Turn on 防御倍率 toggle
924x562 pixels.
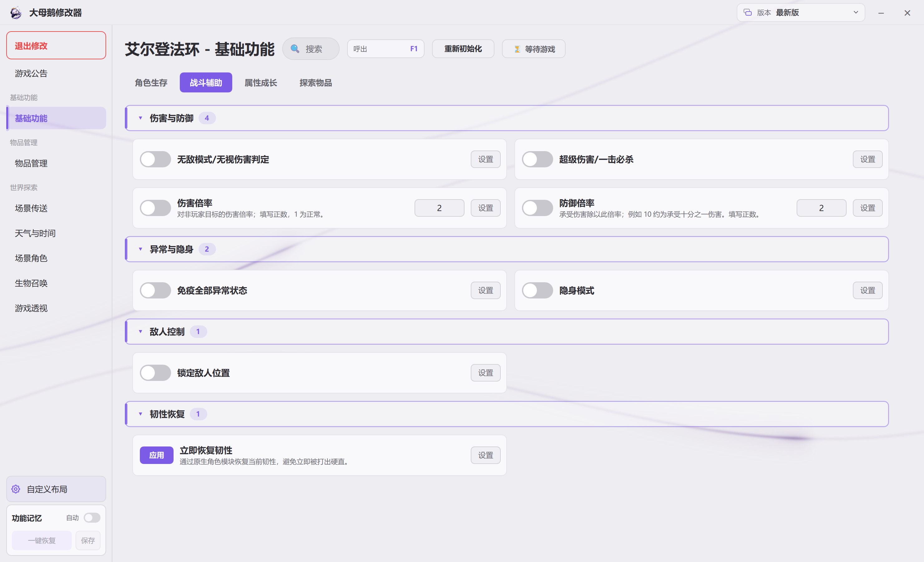click(x=537, y=208)
